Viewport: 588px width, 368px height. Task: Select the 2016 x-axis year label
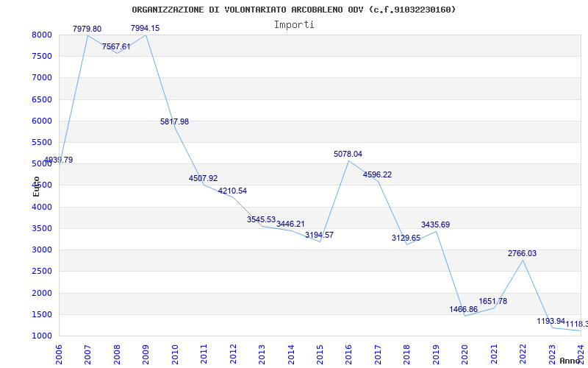348,354
